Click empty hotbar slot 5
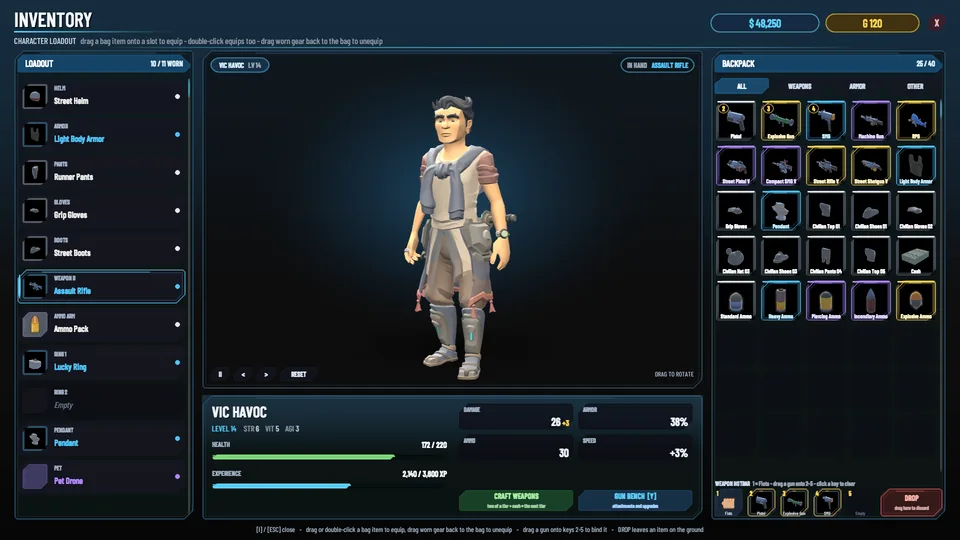Screen dimensions: 960x540 click(x=860, y=503)
